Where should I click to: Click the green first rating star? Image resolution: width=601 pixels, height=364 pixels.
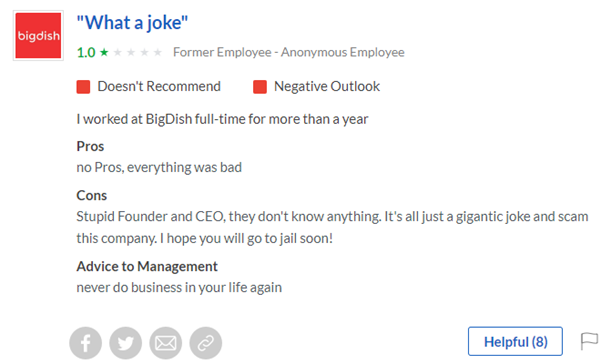(104, 52)
